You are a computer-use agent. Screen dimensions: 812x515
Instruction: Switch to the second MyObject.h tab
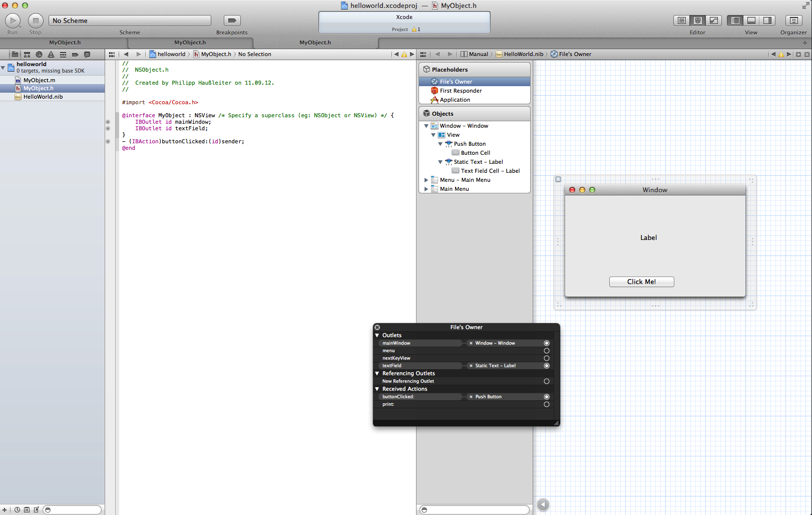[190, 43]
